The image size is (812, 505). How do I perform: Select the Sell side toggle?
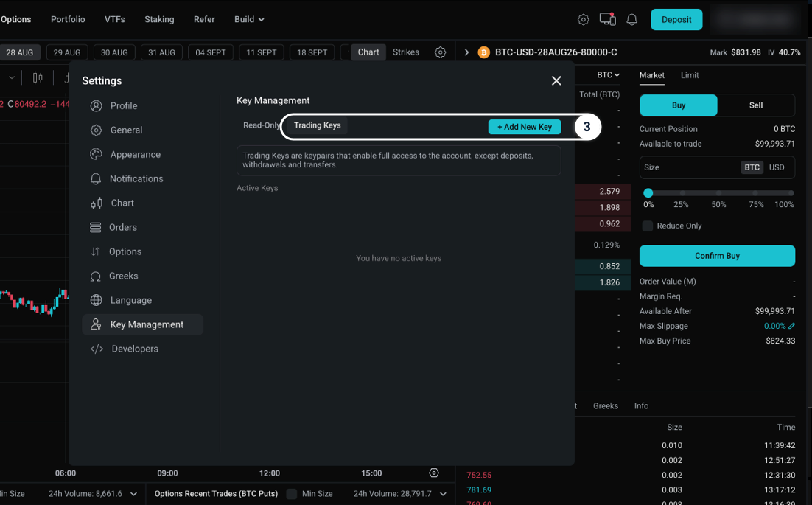click(x=756, y=105)
